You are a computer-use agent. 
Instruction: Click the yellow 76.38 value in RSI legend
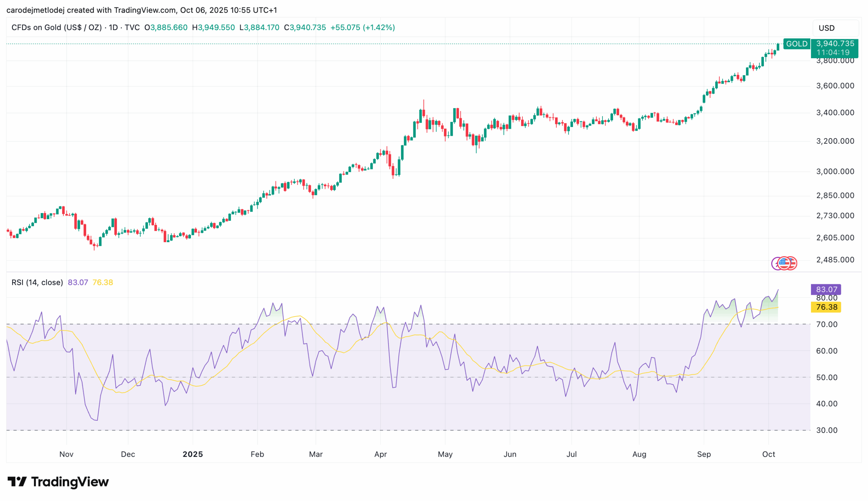103,283
